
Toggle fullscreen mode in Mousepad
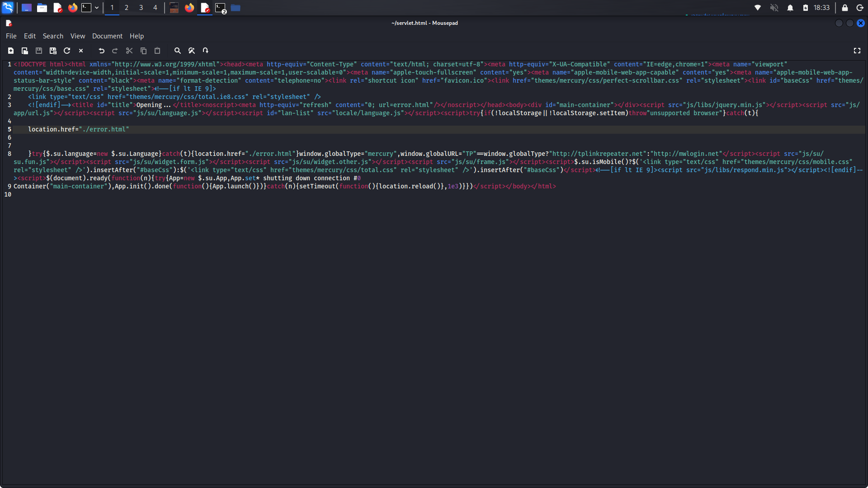click(857, 51)
